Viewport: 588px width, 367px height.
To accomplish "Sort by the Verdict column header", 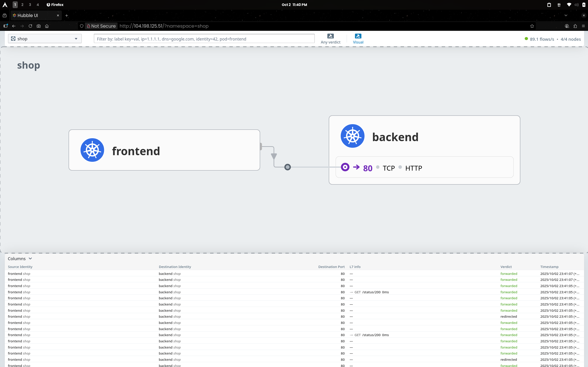I will [506, 267].
